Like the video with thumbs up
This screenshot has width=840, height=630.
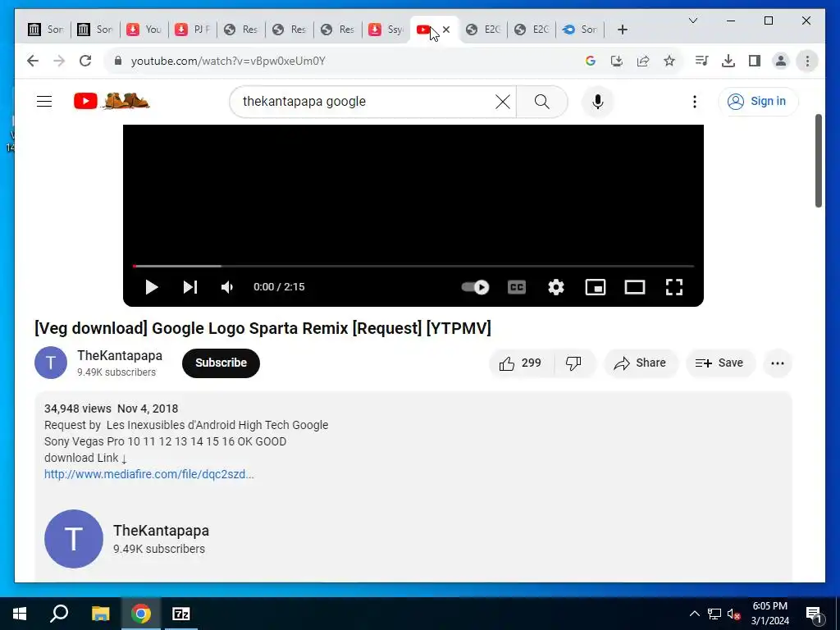pyautogui.click(x=521, y=363)
